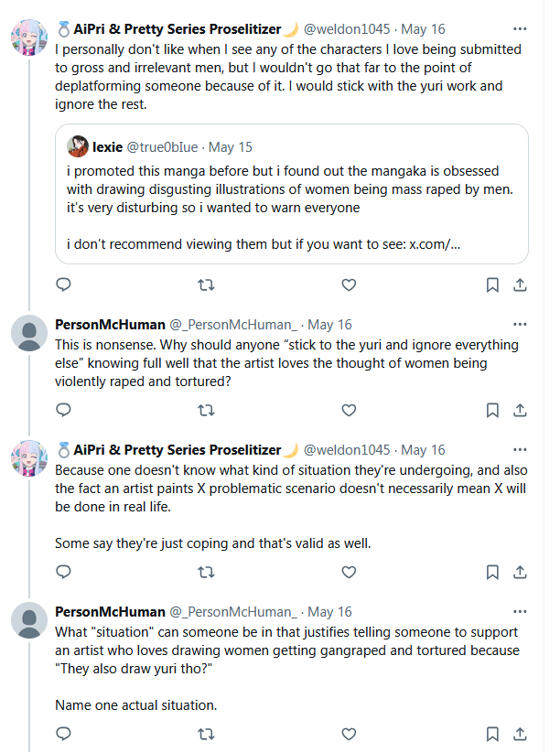Open the x.com/... link in quoted tweet
The height and width of the screenshot is (752, 560).
434,244
